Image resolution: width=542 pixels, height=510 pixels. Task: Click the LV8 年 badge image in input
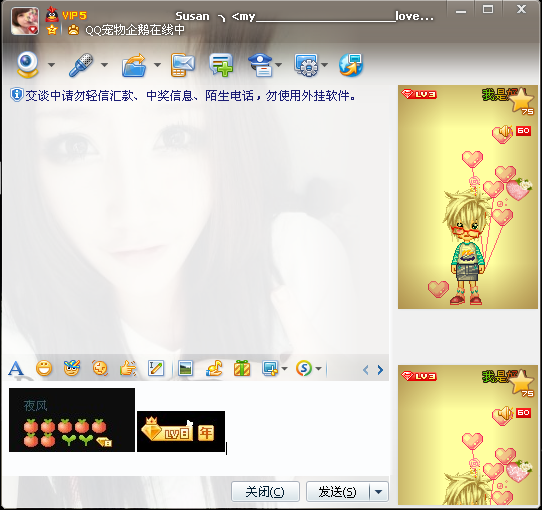click(181, 431)
